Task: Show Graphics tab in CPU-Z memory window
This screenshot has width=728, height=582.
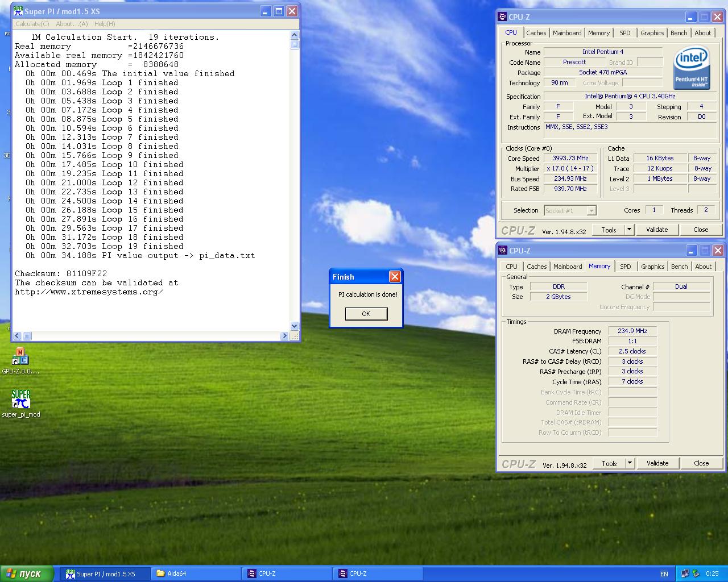Action: coord(653,267)
